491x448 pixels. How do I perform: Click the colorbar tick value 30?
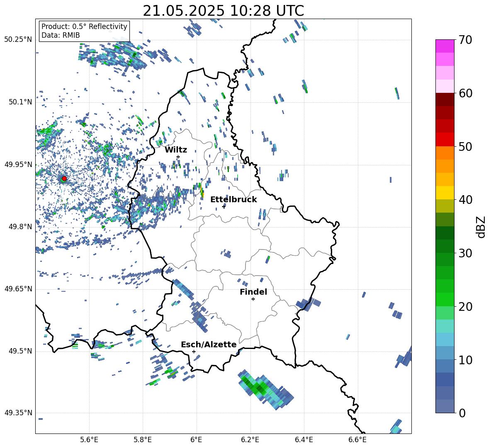pos(465,253)
